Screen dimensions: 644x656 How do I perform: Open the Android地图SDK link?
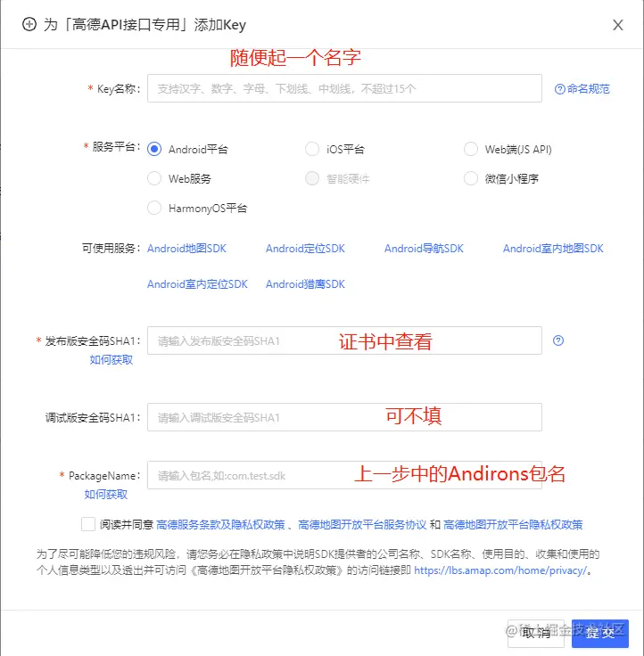point(186,249)
